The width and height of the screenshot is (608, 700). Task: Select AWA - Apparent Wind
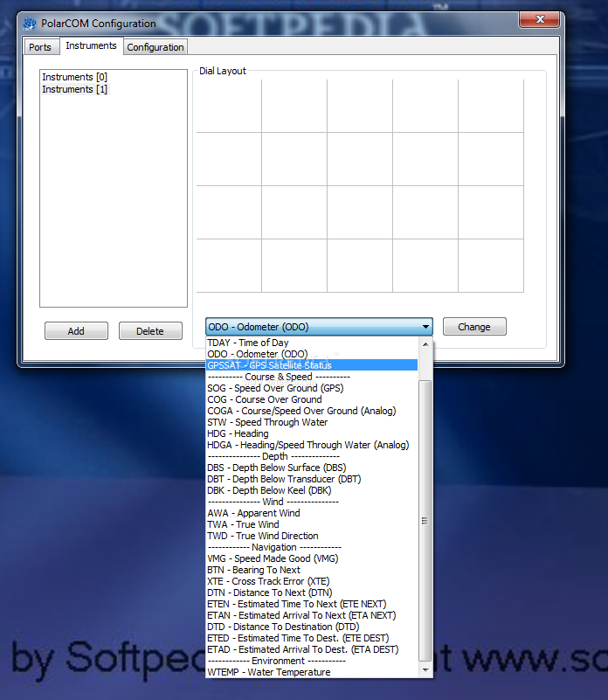pyautogui.click(x=312, y=513)
